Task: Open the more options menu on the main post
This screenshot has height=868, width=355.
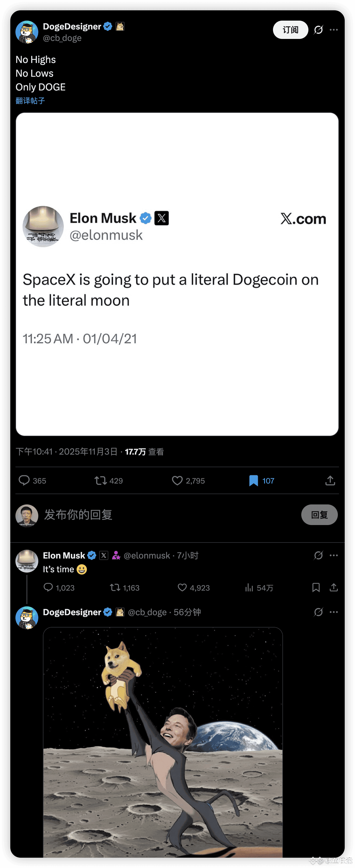Action: coord(334,30)
